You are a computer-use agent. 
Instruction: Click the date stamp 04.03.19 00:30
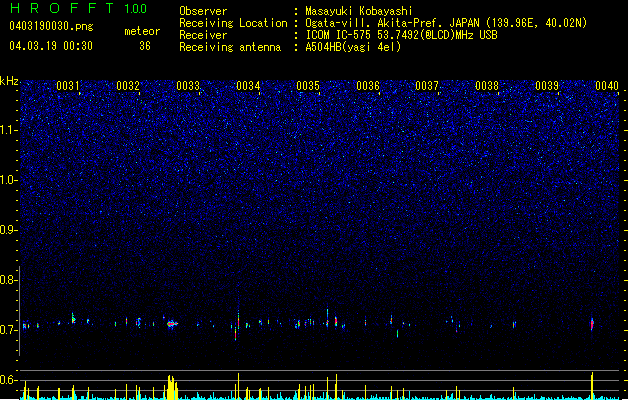(x=51, y=46)
